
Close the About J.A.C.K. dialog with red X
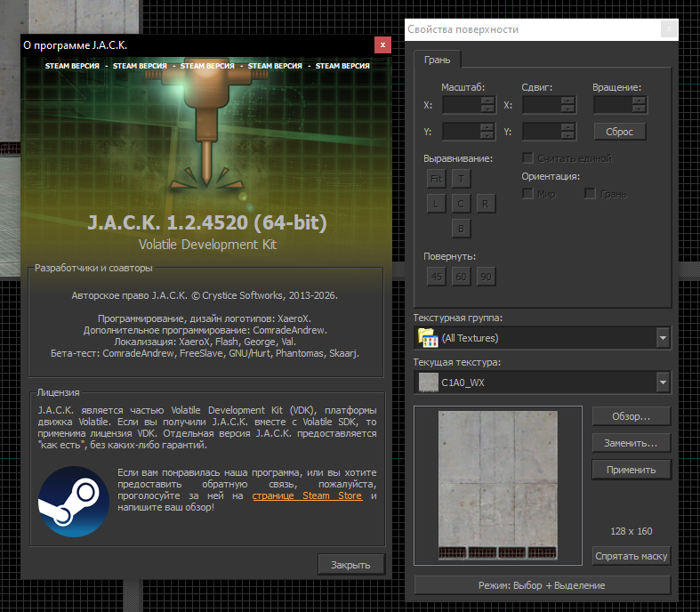click(x=382, y=45)
